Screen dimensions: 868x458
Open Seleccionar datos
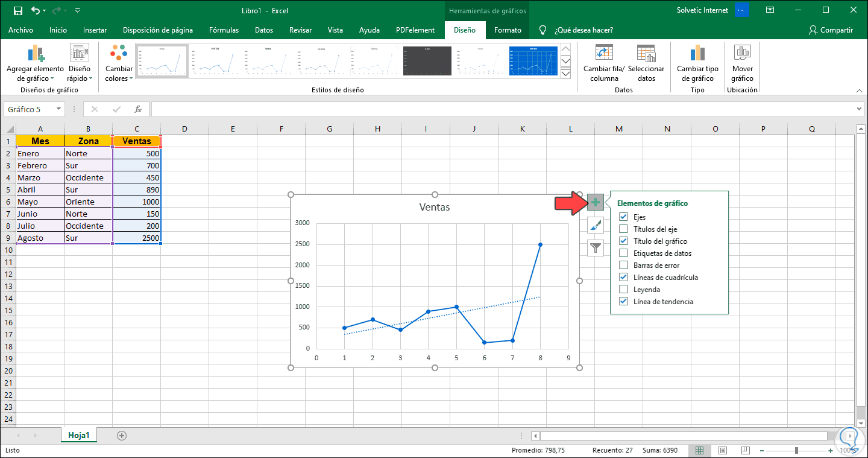click(646, 63)
